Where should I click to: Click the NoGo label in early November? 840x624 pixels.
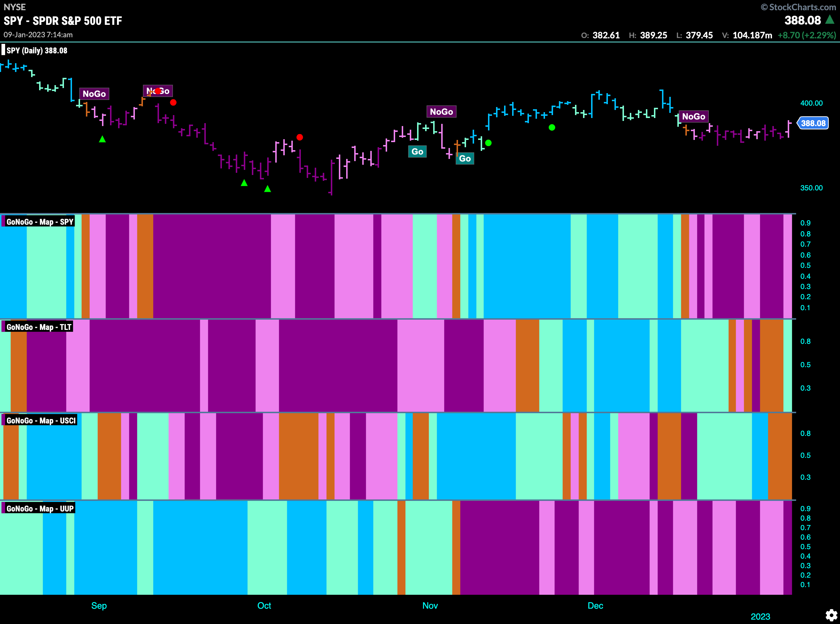point(441,111)
